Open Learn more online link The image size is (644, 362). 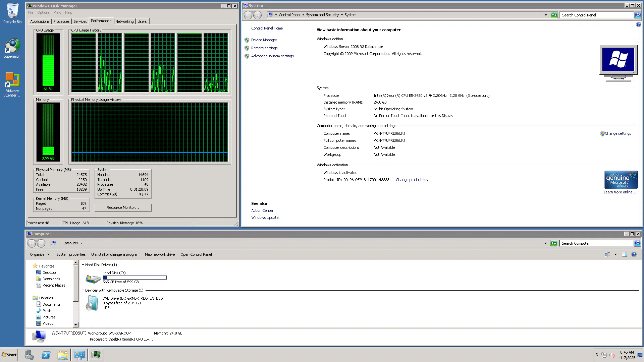[620, 192]
